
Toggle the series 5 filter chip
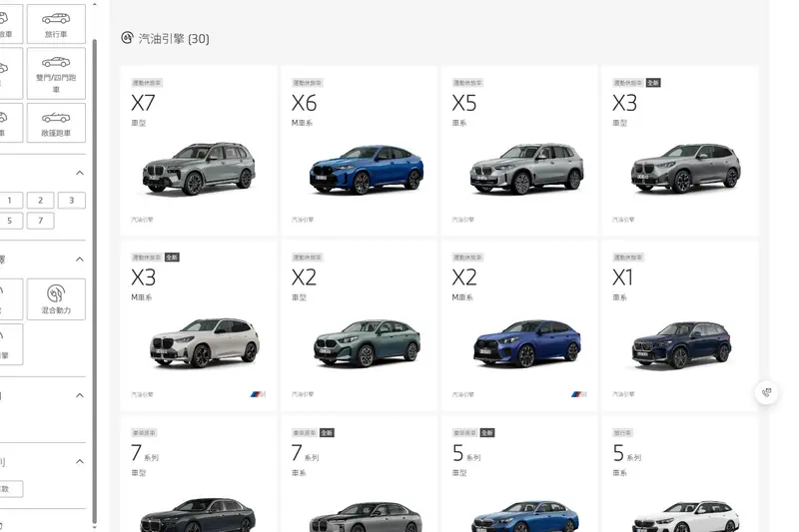[9, 221]
